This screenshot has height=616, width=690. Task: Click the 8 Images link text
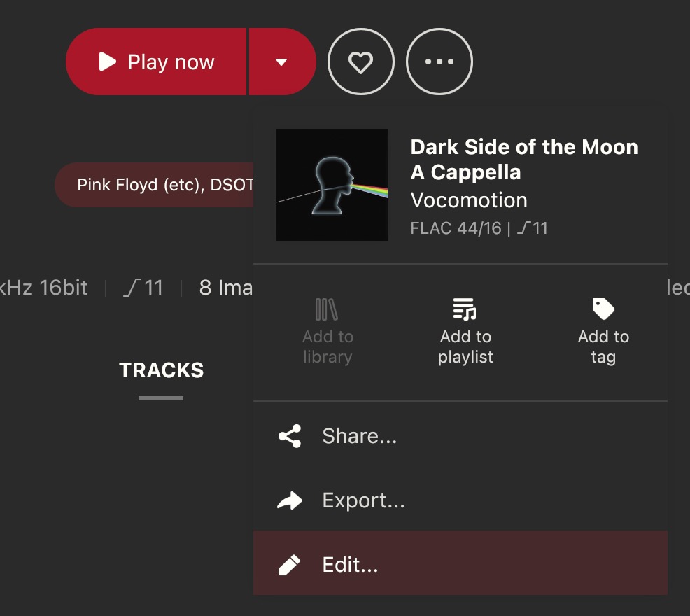(x=226, y=288)
